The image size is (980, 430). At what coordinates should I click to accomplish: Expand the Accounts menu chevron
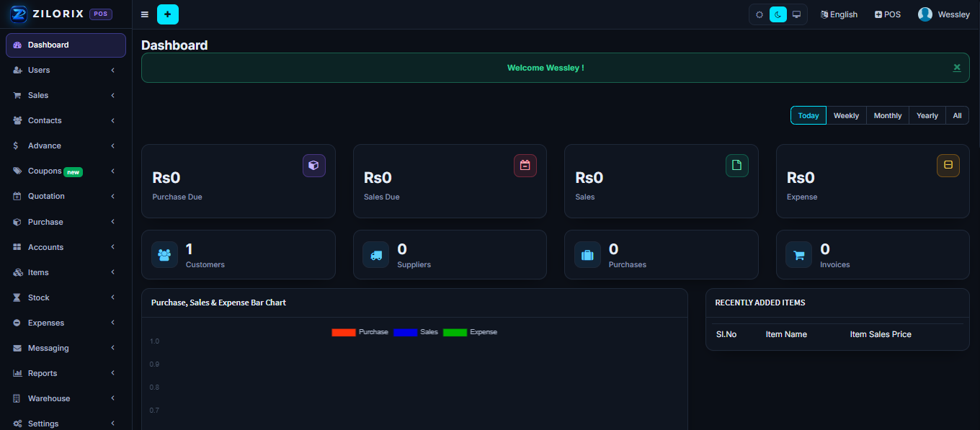click(x=113, y=247)
